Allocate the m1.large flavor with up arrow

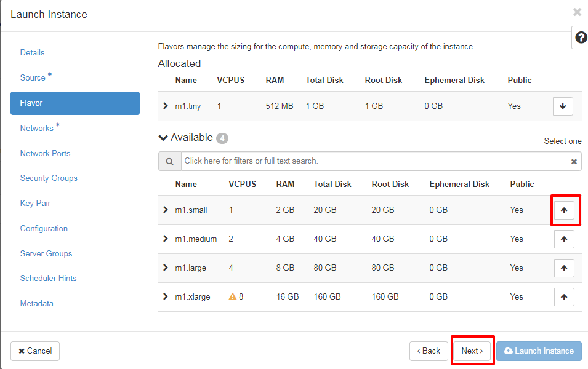tap(563, 268)
